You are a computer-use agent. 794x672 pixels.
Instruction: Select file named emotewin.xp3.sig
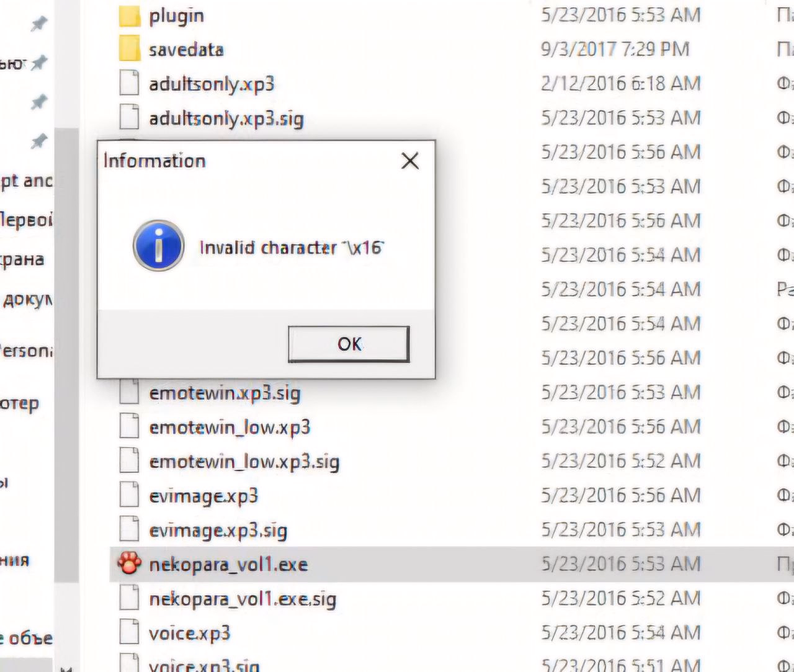(225, 393)
